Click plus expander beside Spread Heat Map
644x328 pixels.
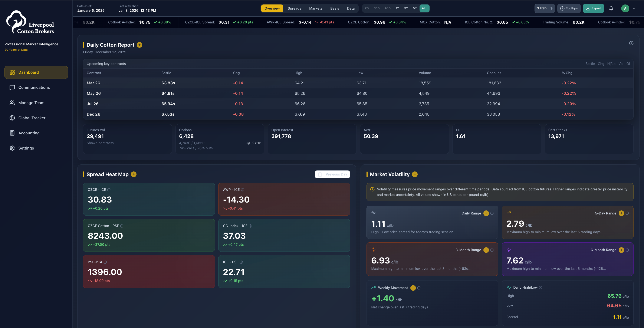134,174
